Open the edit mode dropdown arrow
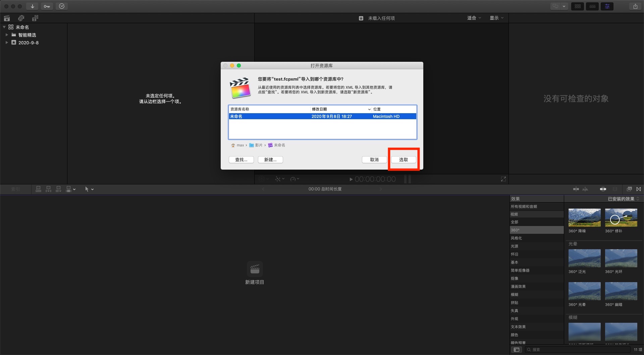 coord(74,189)
